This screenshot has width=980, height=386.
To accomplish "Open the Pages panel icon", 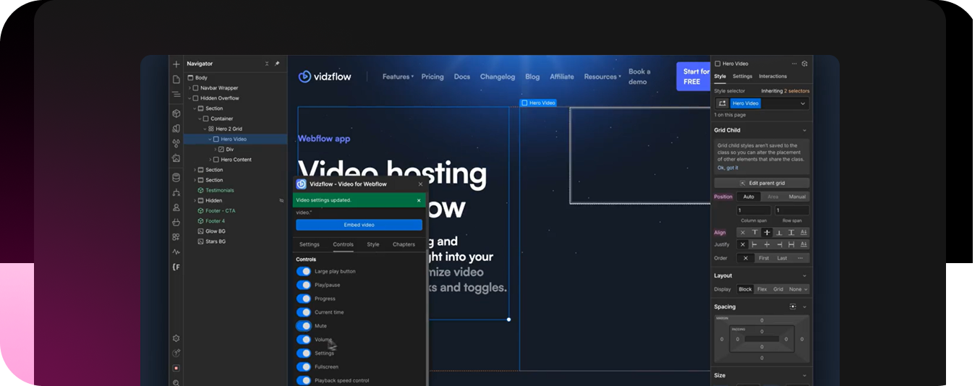I will (176, 80).
